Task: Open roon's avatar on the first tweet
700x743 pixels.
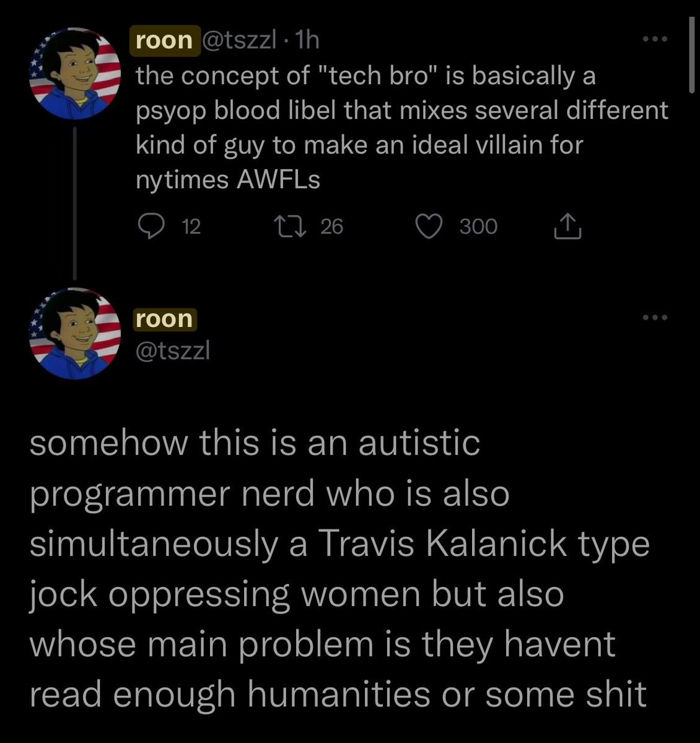Action: (75, 75)
